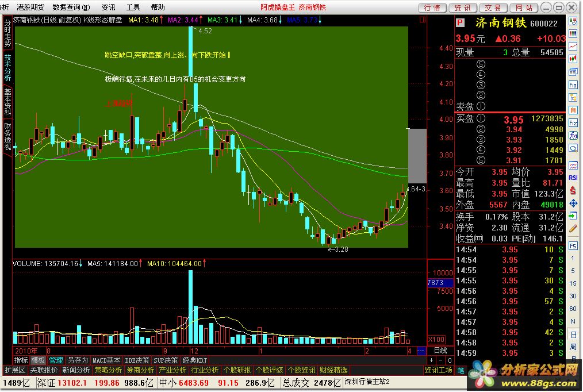Click the 资讯 button in the title bar
This screenshot has width=583, height=392.
point(462,8)
